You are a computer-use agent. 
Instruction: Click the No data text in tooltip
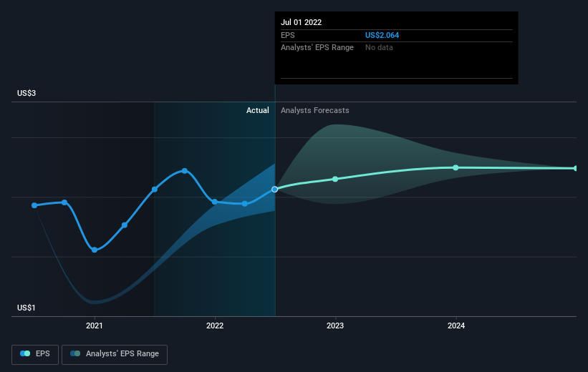click(379, 48)
